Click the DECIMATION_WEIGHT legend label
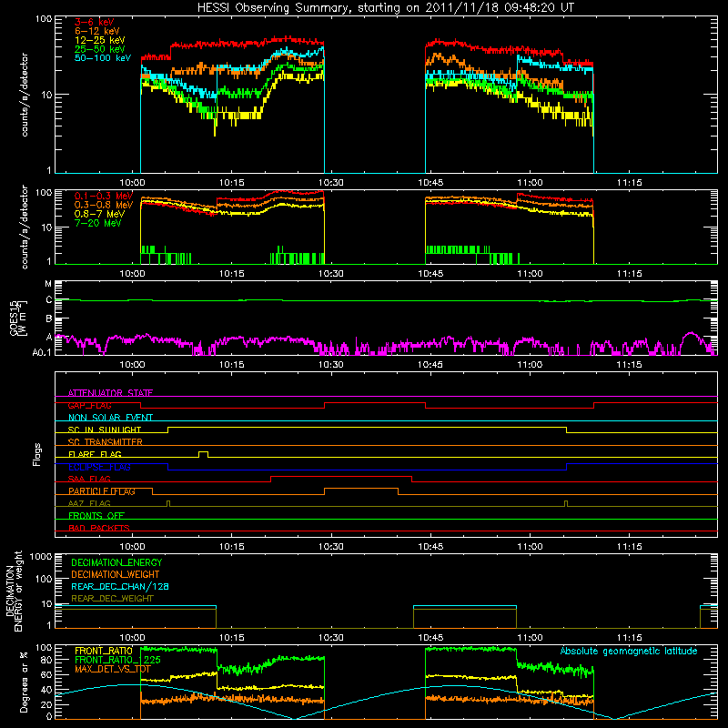Image resolution: width=728 pixels, height=728 pixels. pos(116,574)
